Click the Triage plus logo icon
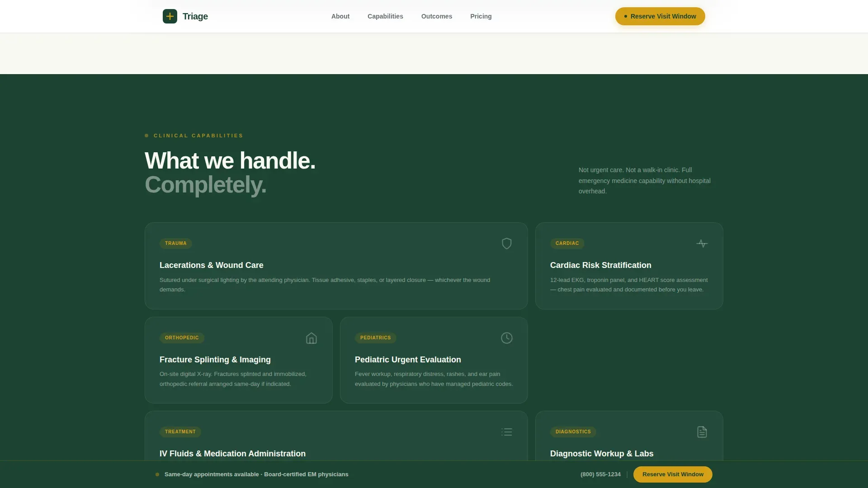The image size is (868, 488). 170,16
